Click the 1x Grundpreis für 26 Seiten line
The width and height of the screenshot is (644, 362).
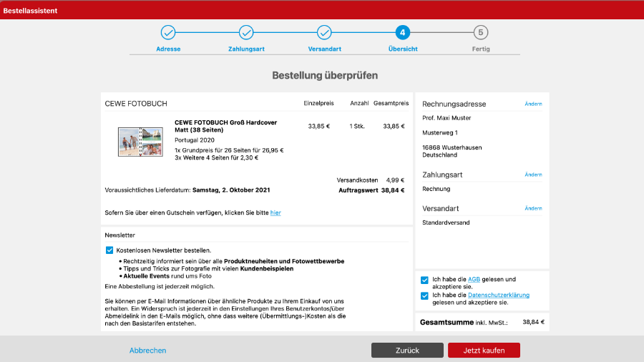coord(229,150)
